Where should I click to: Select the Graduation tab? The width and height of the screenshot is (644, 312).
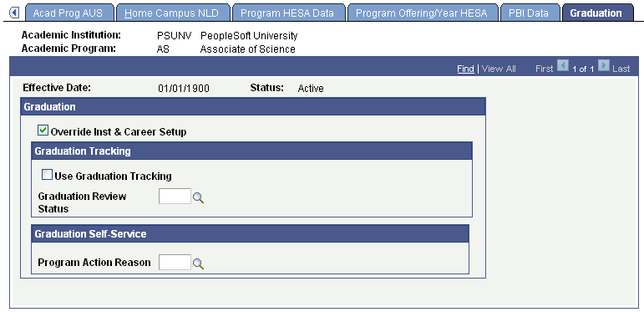click(596, 13)
